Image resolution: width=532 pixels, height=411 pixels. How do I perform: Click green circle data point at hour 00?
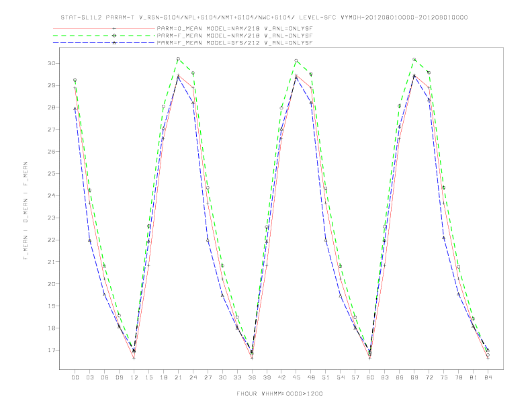coord(75,80)
